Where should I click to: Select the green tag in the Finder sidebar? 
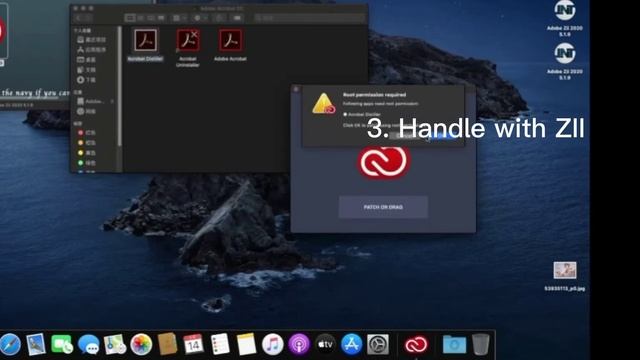87,163
